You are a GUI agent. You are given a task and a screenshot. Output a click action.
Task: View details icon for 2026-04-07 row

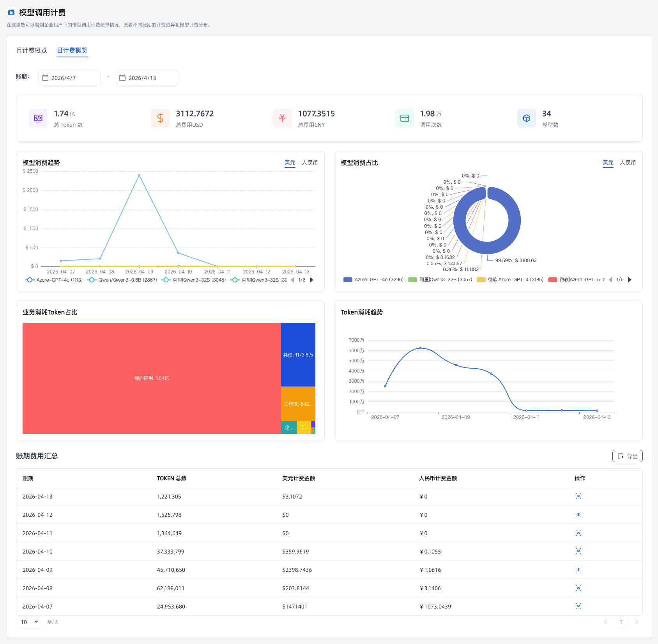[578, 606]
